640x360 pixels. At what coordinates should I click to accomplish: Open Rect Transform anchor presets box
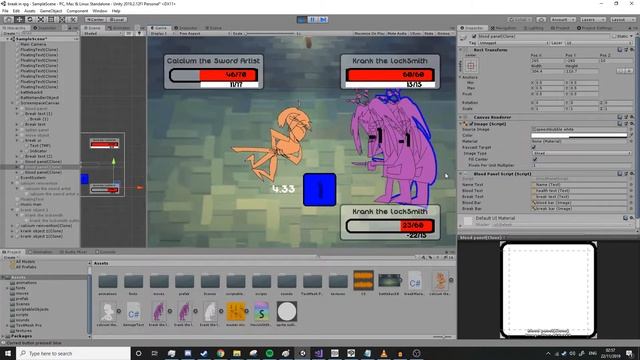tap(471, 65)
